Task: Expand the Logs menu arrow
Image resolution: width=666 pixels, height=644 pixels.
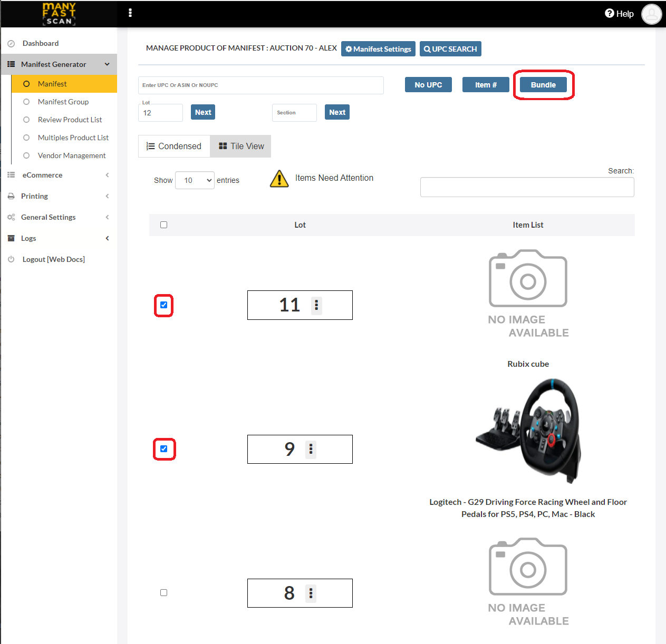Action: point(107,238)
